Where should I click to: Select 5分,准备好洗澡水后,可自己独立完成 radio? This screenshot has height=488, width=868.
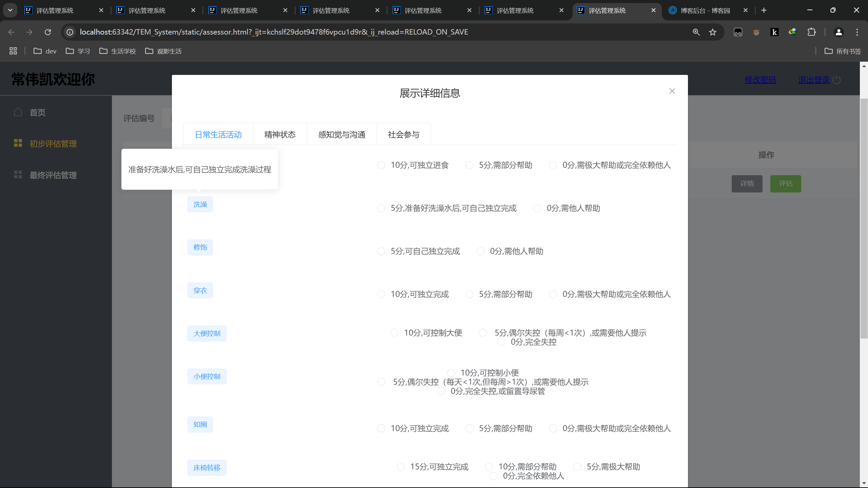click(x=381, y=208)
